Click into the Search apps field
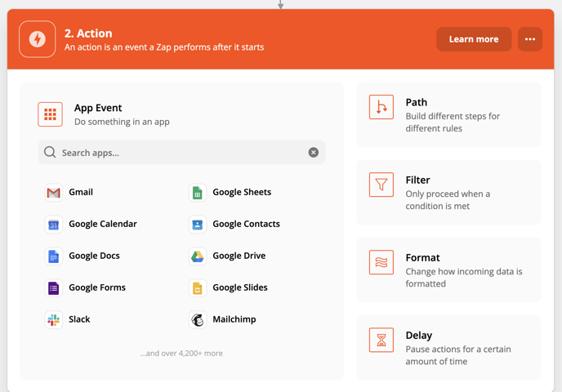Image resolution: width=562 pixels, height=392 pixels. click(x=181, y=152)
